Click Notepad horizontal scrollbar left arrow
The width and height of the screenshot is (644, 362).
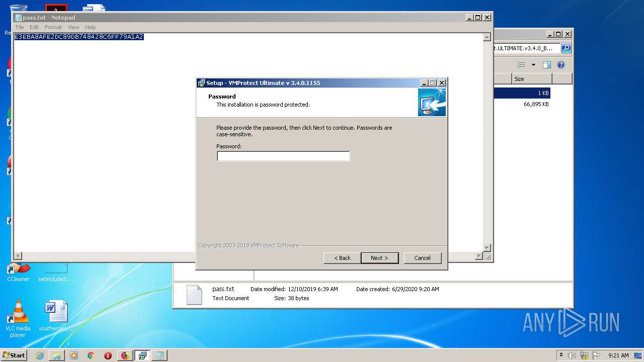click(18, 256)
